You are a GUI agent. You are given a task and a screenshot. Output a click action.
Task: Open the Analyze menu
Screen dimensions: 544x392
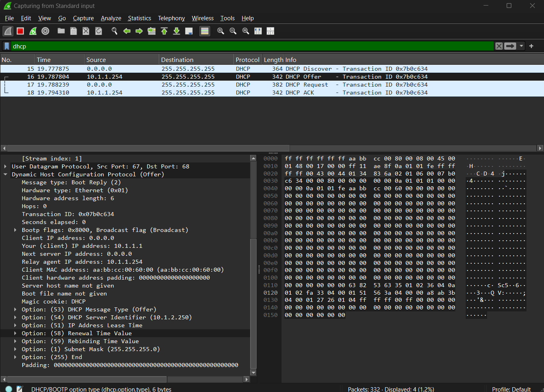pyautogui.click(x=111, y=18)
